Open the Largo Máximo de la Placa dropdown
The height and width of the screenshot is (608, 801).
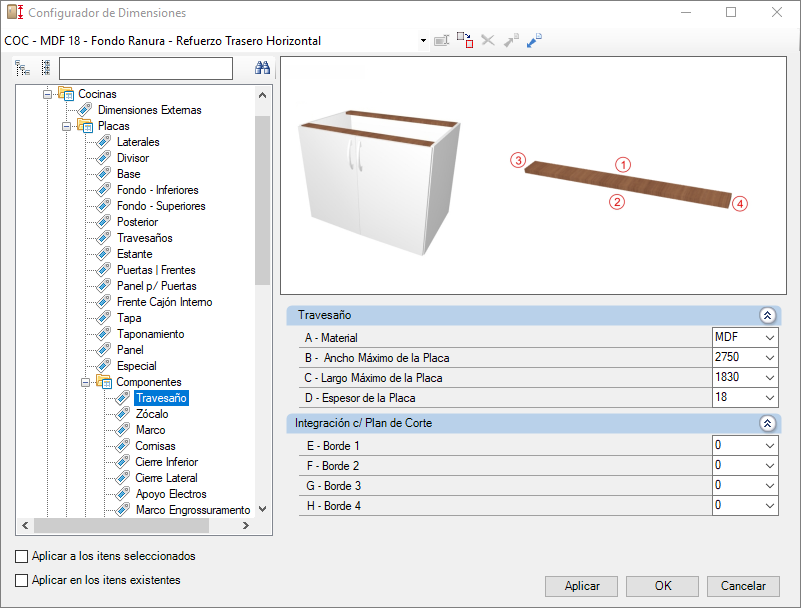[769, 378]
